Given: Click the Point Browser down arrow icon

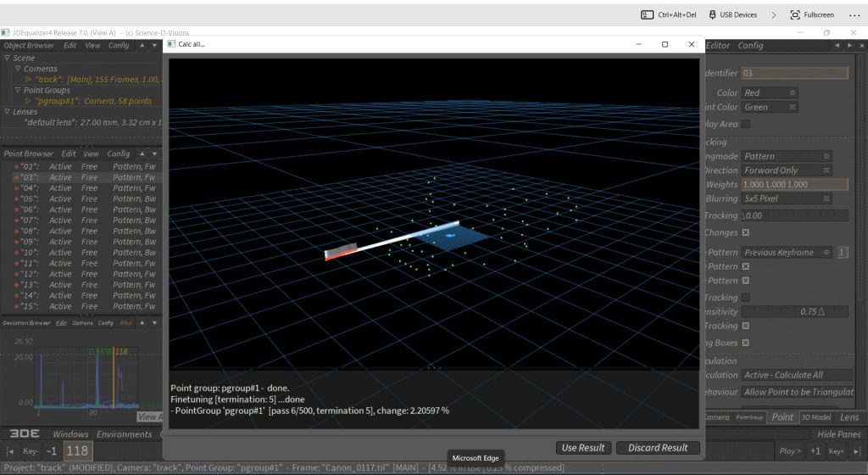Looking at the screenshot, I should [154, 154].
